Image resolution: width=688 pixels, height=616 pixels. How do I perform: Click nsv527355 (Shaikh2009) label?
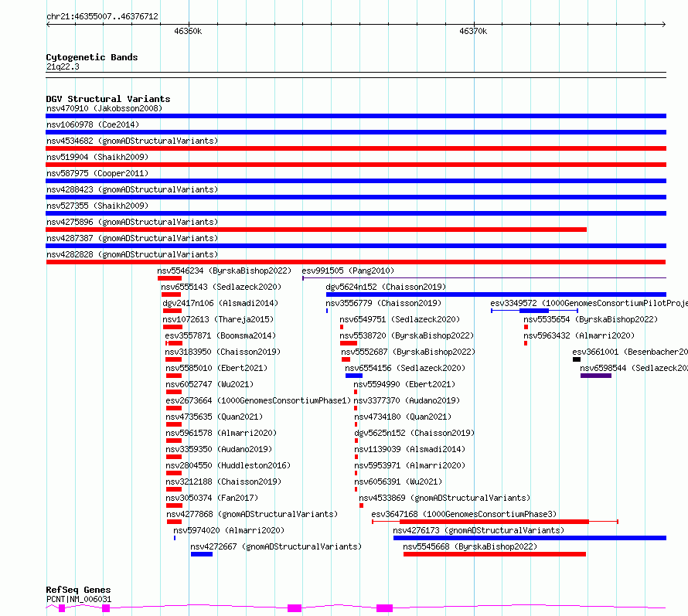[97, 206]
